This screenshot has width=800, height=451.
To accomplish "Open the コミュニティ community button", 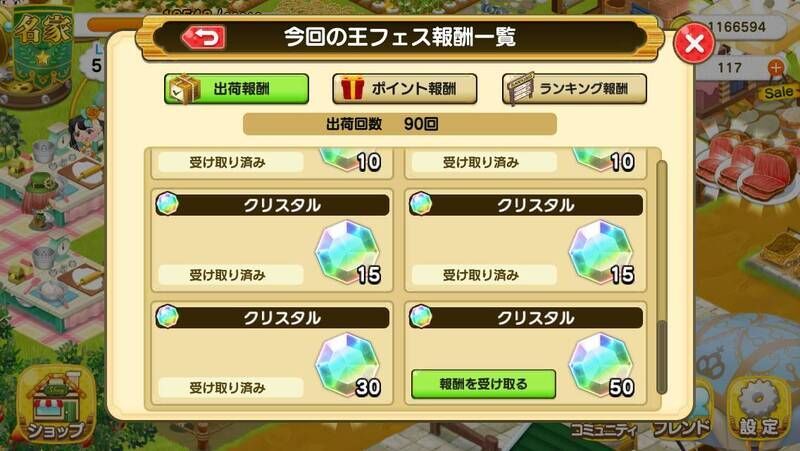I will (604, 430).
